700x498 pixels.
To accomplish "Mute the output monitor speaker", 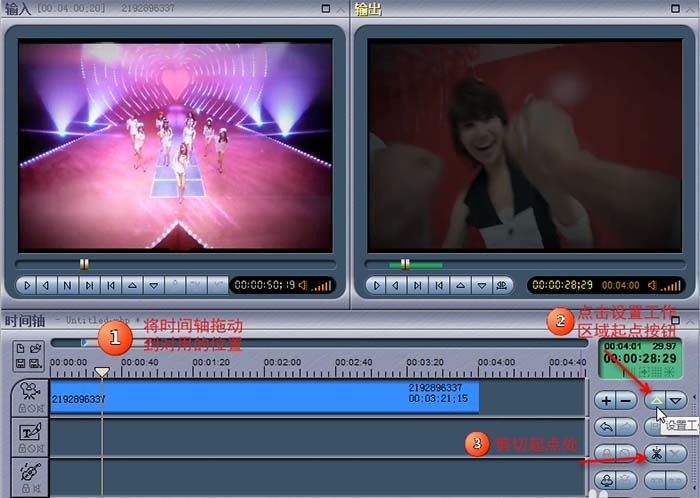I will tap(652, 285).
